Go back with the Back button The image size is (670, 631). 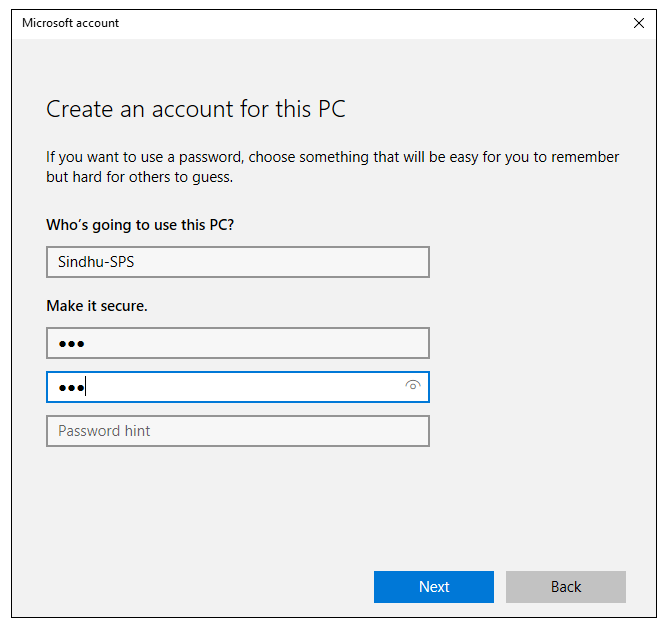[566, 587]
